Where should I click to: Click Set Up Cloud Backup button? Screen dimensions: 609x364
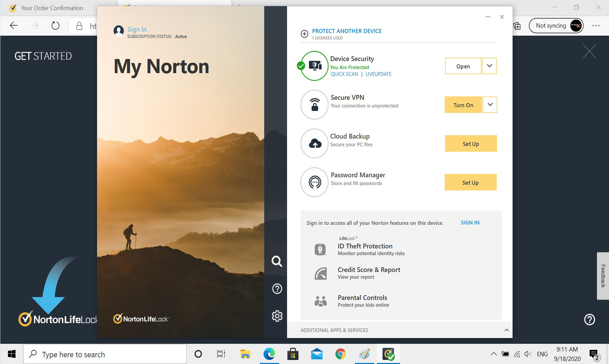point(470,143)
